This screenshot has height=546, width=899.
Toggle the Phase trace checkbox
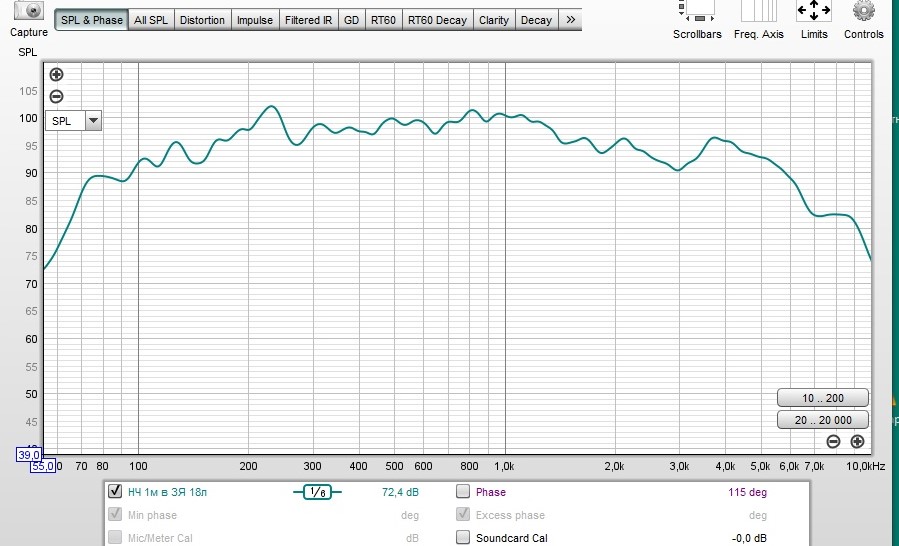click(463, 491)
